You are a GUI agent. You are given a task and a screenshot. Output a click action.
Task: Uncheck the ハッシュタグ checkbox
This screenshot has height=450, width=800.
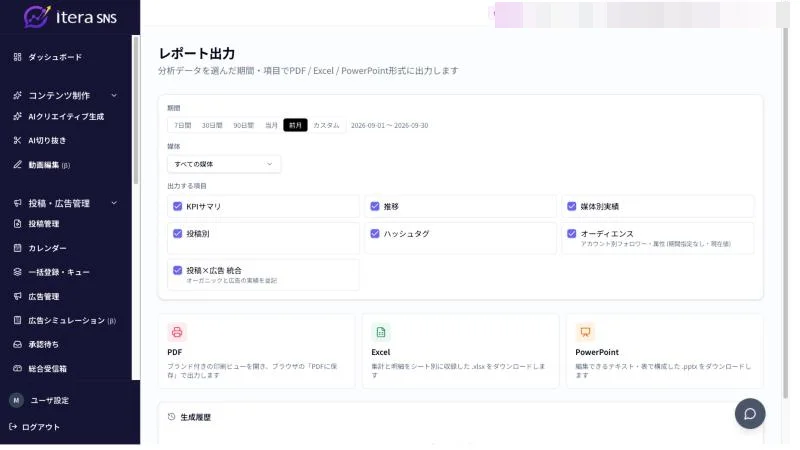pos(375,234)
